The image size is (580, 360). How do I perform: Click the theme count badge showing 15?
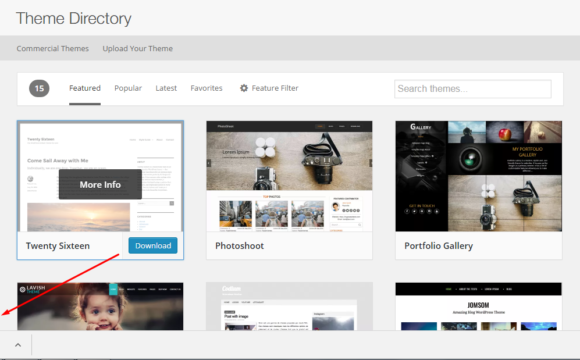[x=39, y=88]
